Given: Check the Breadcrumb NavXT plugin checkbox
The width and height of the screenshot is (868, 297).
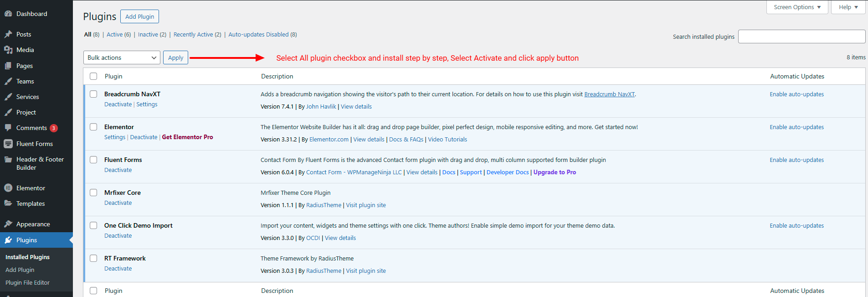Looking at the screenshot, I should [x=93, y=94].
